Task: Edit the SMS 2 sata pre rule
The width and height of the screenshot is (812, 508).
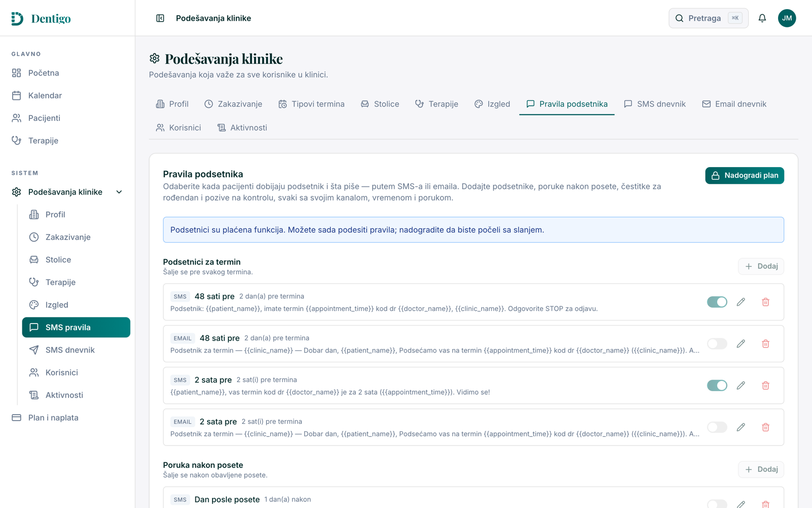Action: [x=741, y=386]
